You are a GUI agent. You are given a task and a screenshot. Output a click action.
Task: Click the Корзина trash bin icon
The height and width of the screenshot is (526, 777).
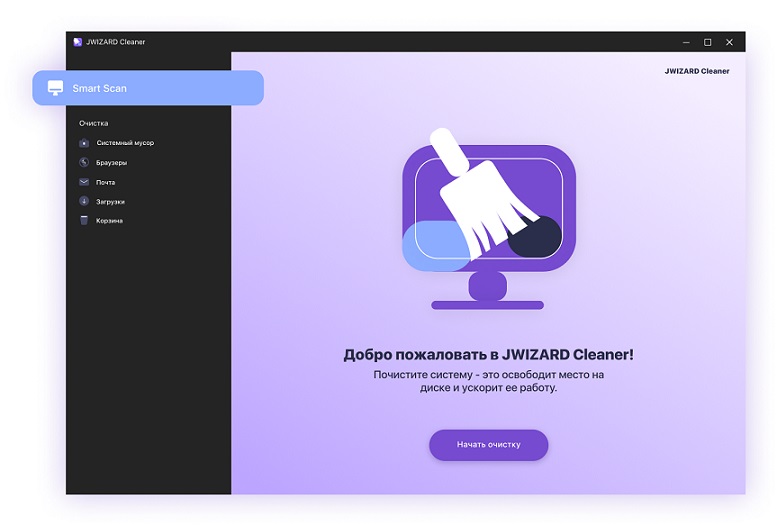pyautogui.click(x=84, y=220)
